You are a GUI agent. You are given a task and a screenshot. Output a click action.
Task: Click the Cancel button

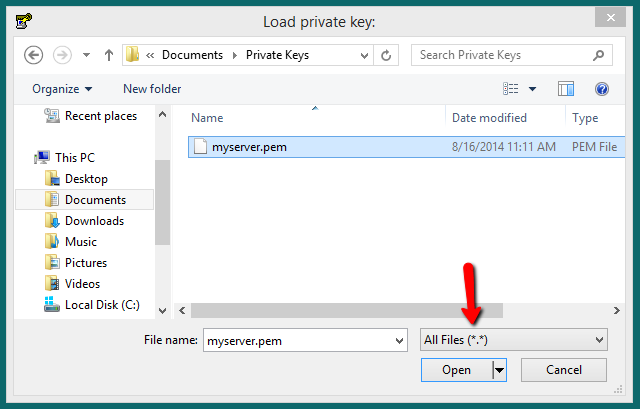coord(564,370)
